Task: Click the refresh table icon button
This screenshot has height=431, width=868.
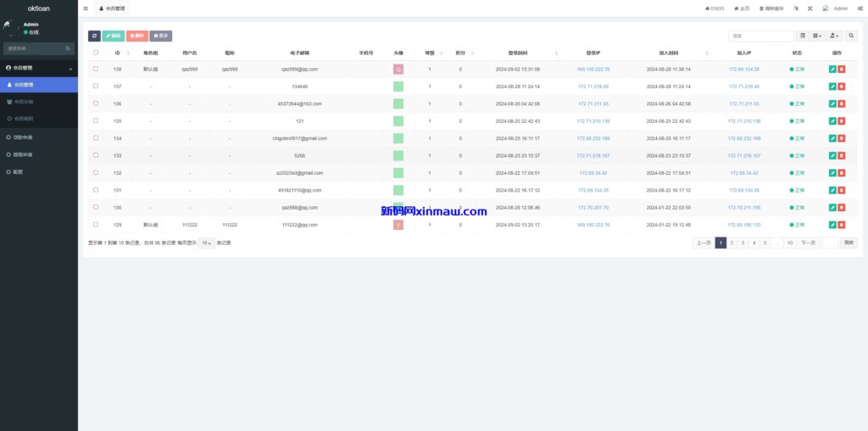Action: pos(94,36)
